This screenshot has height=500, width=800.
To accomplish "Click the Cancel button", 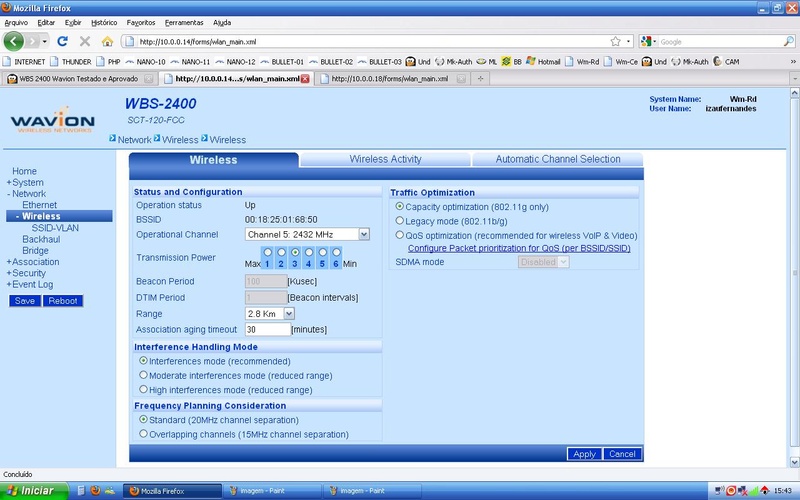I will click(622, 454).
